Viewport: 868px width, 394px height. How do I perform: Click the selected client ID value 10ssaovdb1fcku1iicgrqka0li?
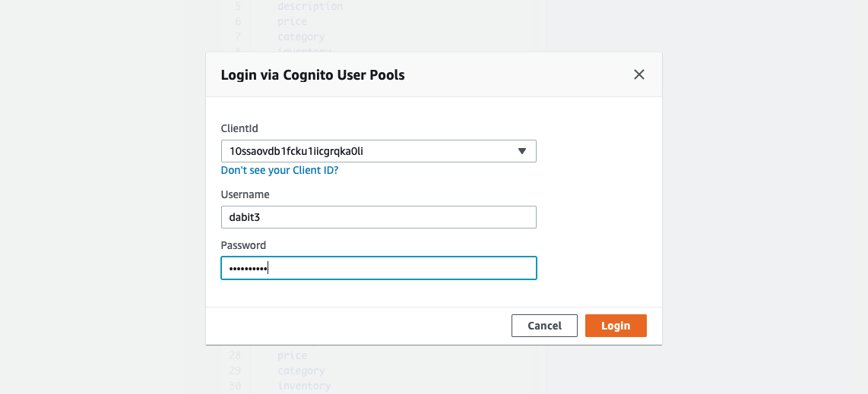pyautogui.click(x=296, y=151)
